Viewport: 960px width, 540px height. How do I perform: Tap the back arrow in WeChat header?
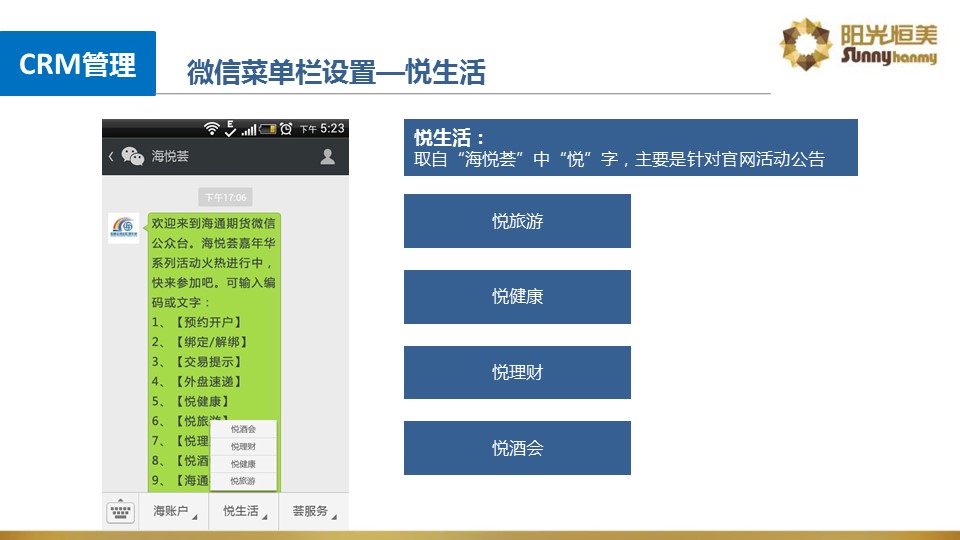click(111, 157)
